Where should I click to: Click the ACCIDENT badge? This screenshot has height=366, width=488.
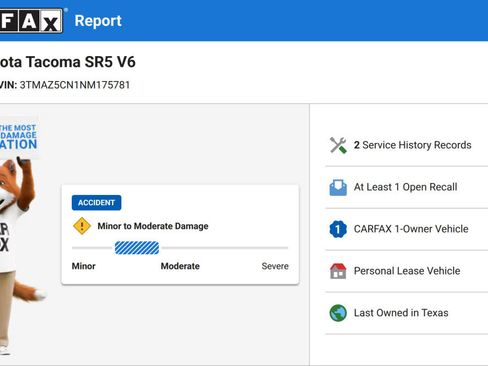click(96, 203)
